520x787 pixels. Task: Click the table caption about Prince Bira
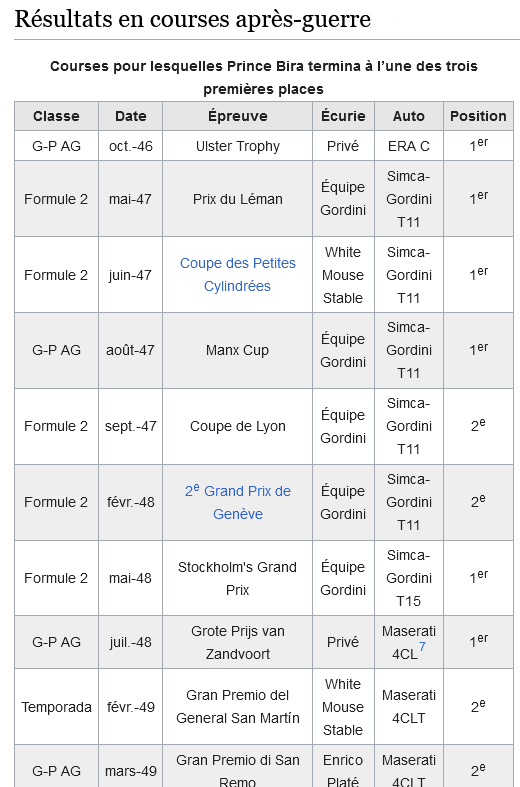[x=264, y=77]
